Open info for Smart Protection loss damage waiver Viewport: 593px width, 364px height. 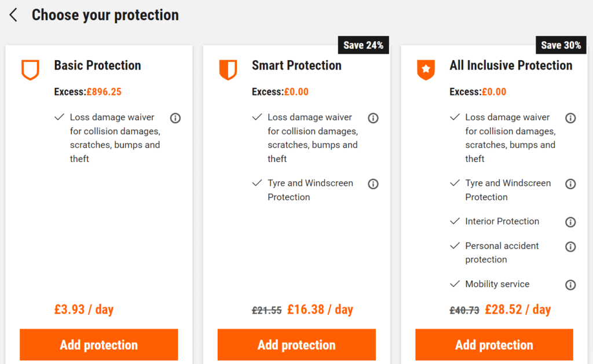click(x=373, y=118)
